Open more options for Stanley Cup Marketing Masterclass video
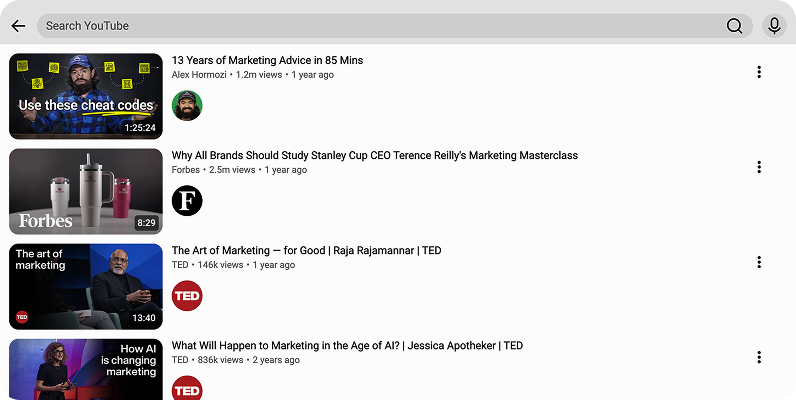796x400 pixels. point(759,167)
